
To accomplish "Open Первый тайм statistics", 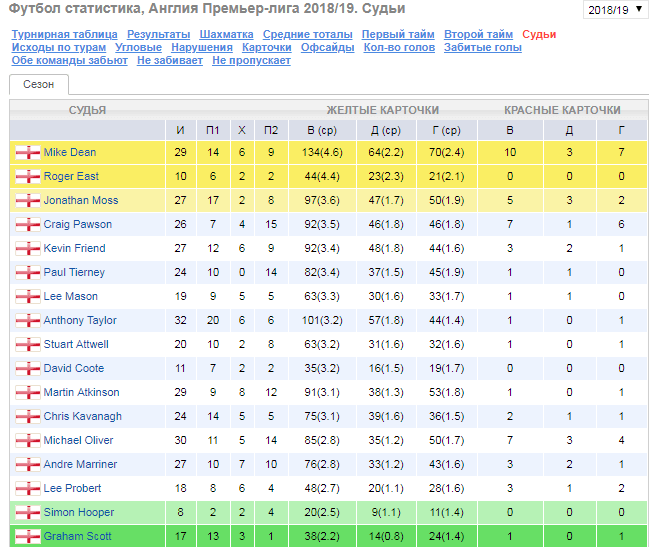I will pos(398,34).
